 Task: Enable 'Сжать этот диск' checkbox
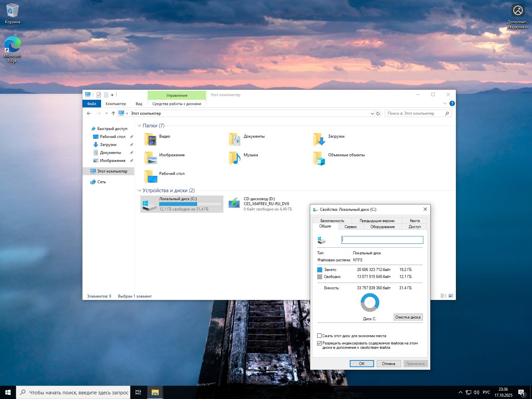point(320,336)
